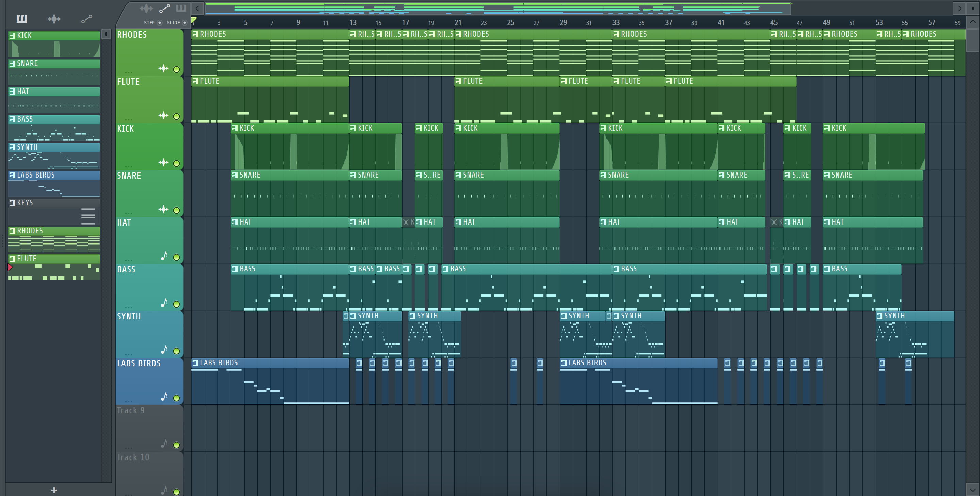Open the first BASS clip menu icon

(x=235, y=269)
